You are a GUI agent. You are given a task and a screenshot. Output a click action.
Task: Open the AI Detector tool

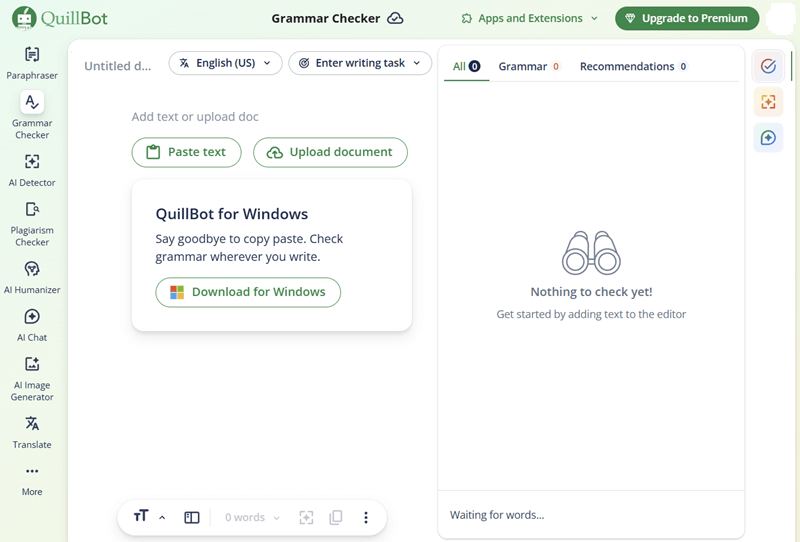32,170
